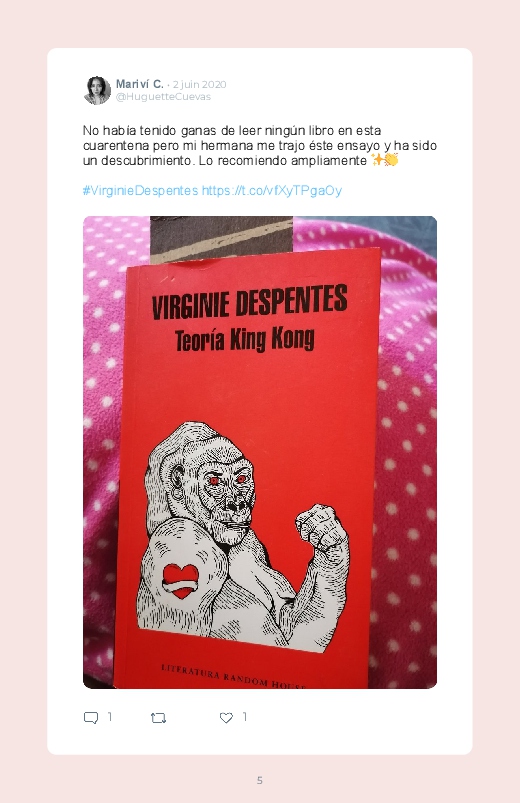This screenshot has width=520, height=803.
Task: Open Mariví C. profile avatar
Action: 97,90
